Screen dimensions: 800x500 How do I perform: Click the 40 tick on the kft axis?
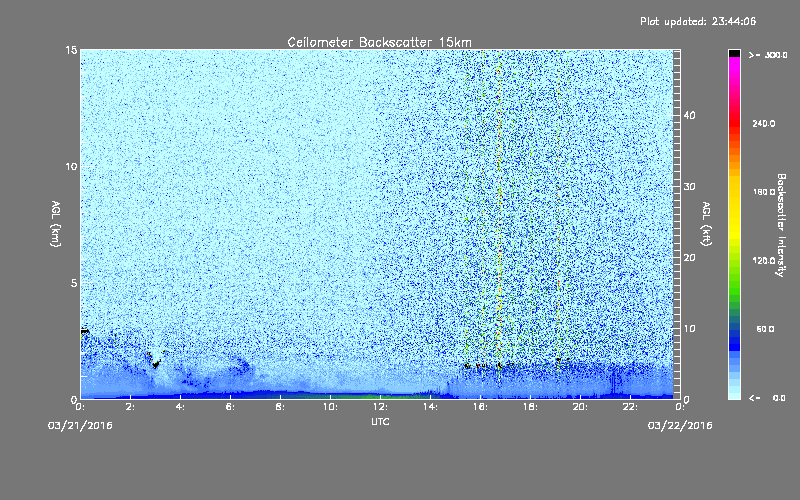click(x=689, y=116)
